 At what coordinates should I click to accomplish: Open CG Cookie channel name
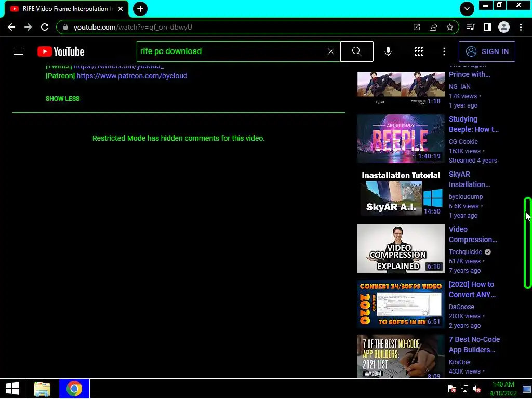[x=463, y=142]
